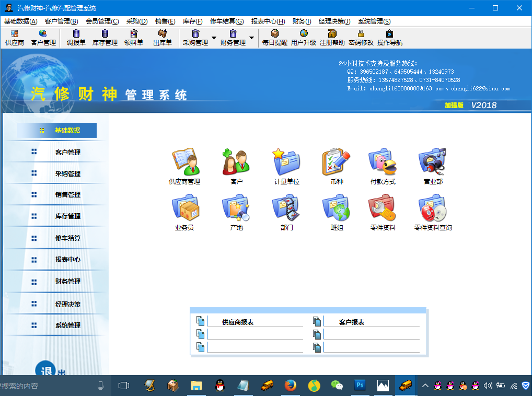The height and width of the screenshot is (396, 532).
Task: Open the 供应商报表 report link
Action: coord(238,322)
